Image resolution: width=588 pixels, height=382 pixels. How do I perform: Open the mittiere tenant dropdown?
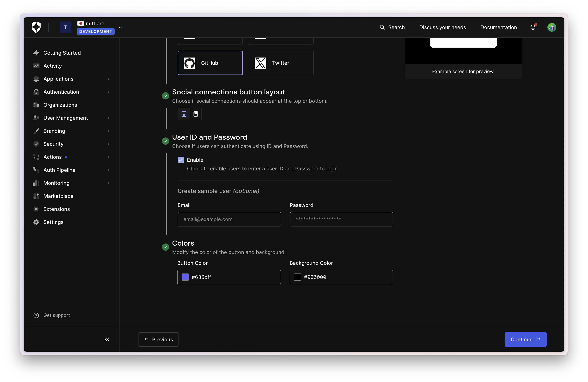(120, 27)
